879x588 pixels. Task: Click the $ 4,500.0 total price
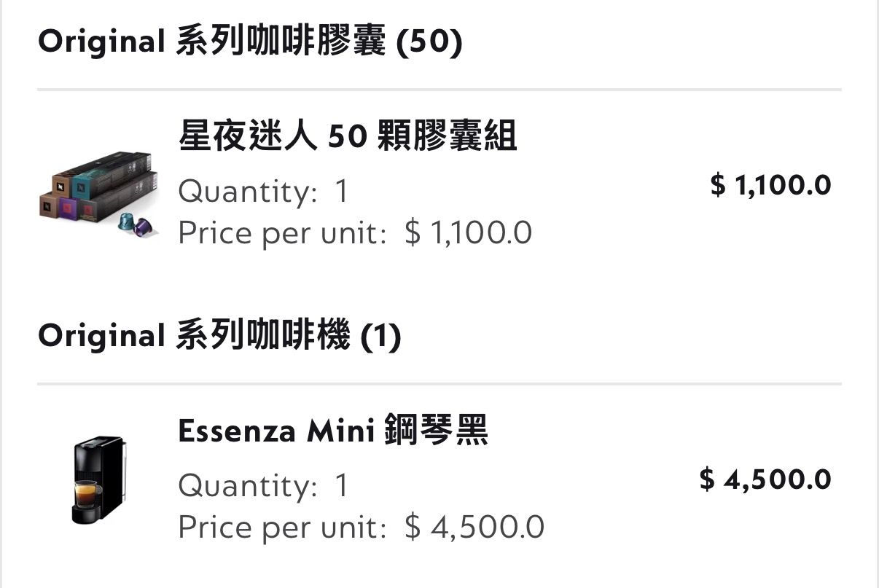coord(765,479)
